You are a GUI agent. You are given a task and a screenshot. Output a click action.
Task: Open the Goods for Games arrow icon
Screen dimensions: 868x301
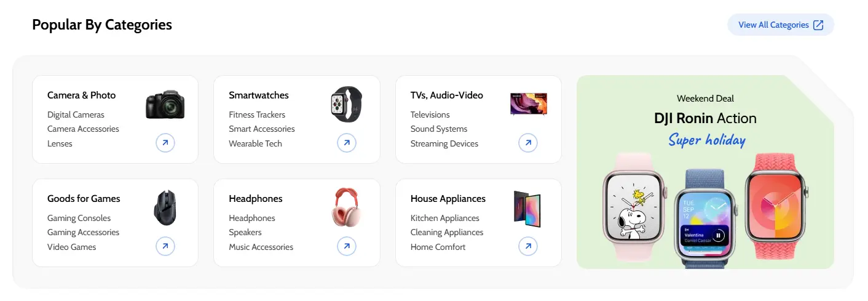165,247
